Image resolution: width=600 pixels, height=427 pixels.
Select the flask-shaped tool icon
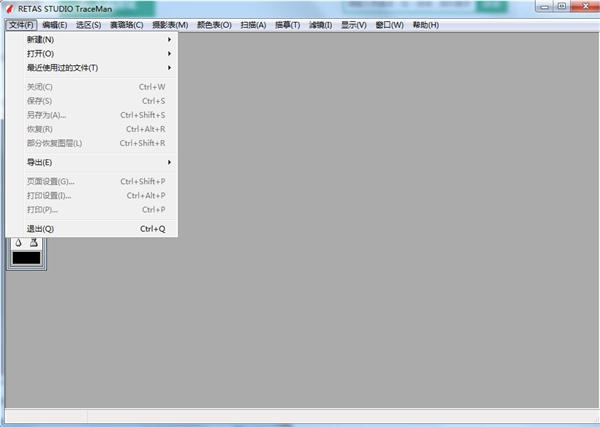click(33, 243)
